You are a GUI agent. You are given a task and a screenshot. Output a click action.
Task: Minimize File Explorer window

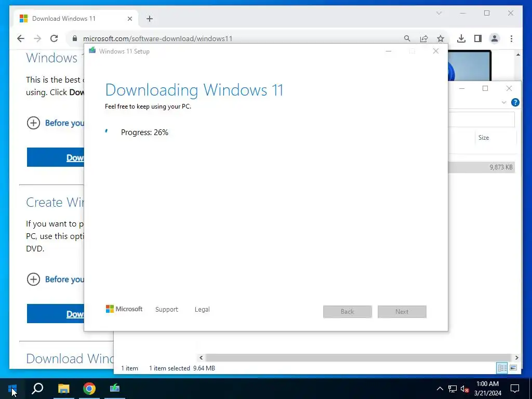click(462, 88)
